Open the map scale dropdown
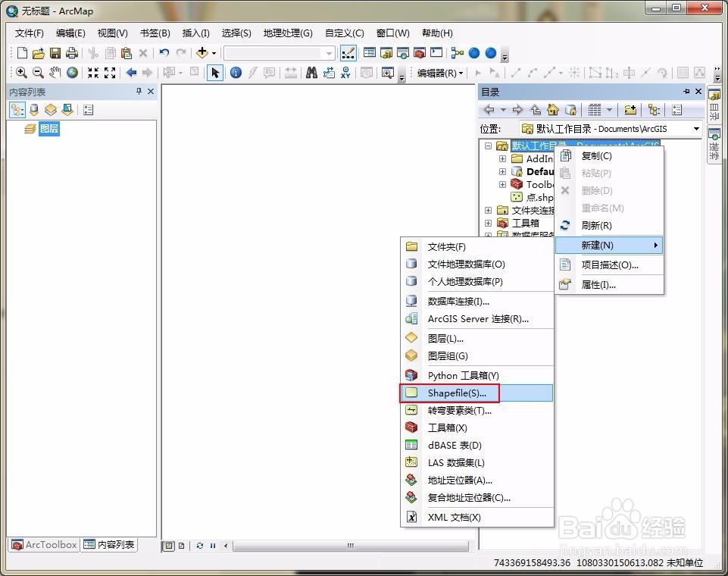This screenshot has width=728, height=576. 330,53
